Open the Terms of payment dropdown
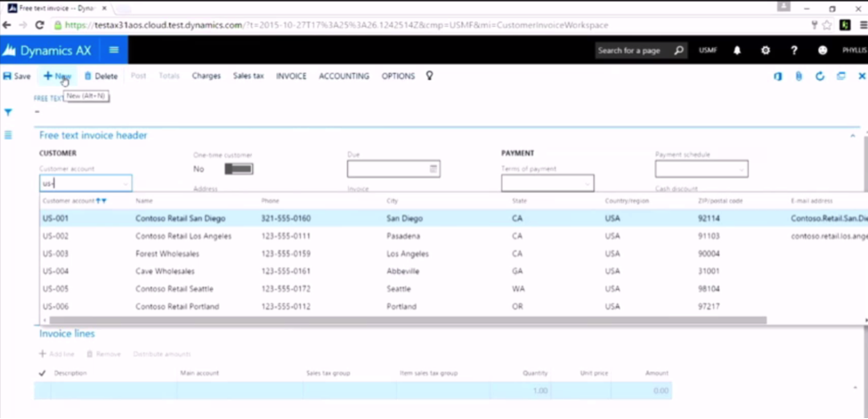This screenshot has width=868, height=419. tap(588, 184)
